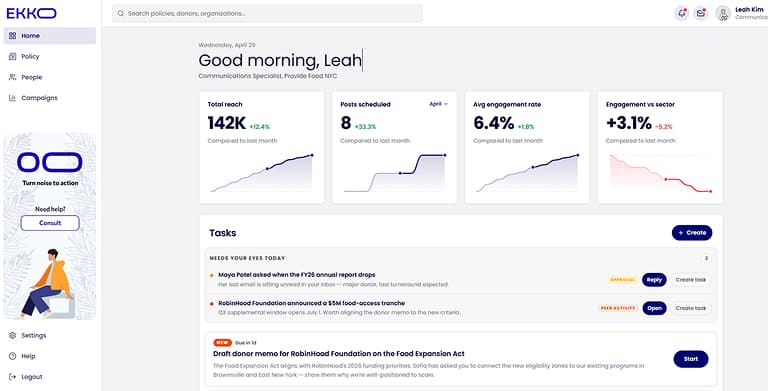
Task: Click the Tasks section heading
Action: (223, 233)
